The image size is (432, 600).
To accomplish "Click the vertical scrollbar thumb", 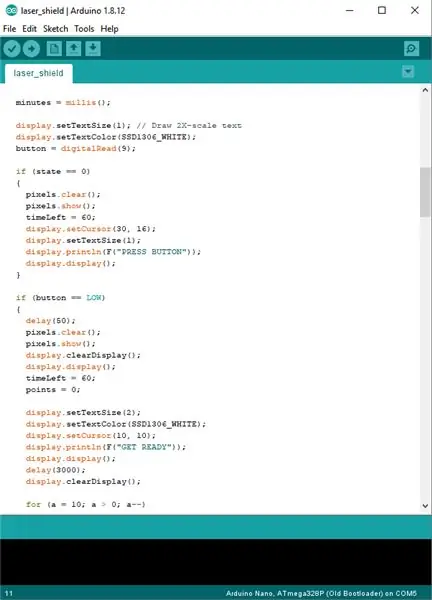I will (x=425, y=192).
